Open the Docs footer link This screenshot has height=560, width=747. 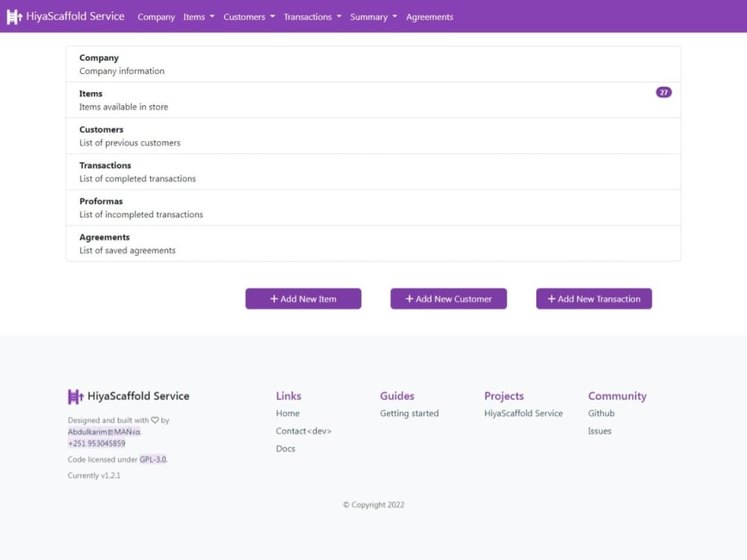[285, 449]
